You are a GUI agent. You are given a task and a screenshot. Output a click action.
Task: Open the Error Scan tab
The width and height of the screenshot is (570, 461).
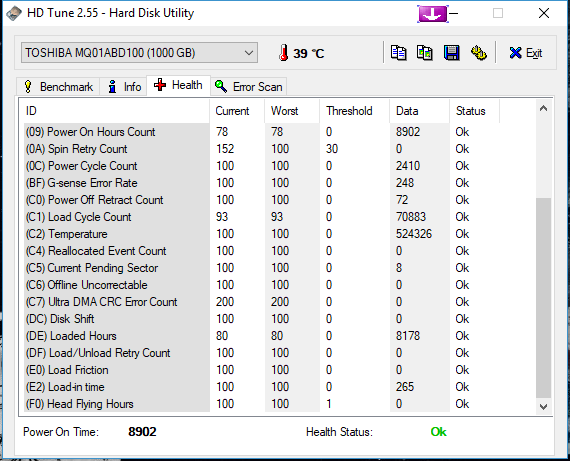[249, 87]
